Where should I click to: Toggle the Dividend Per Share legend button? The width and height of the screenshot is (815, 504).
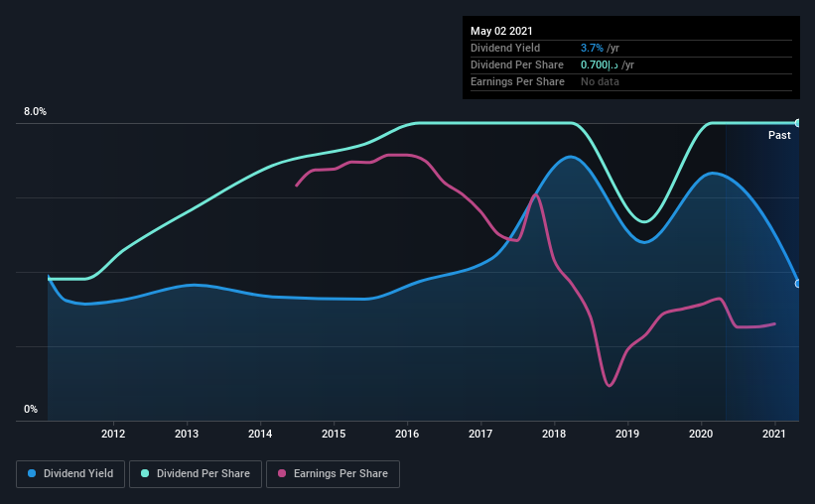[196, 474]
